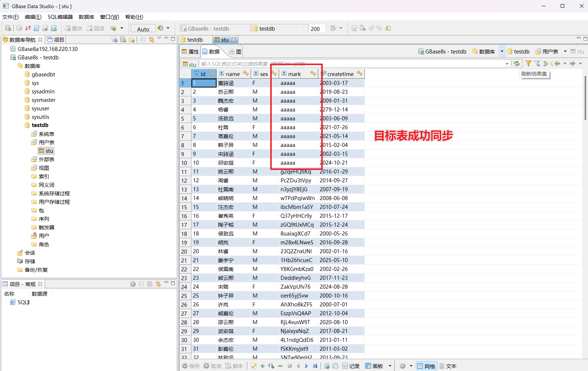Click sort icon on the createtime column
The image size is (588, 371).
click(360, 73)
